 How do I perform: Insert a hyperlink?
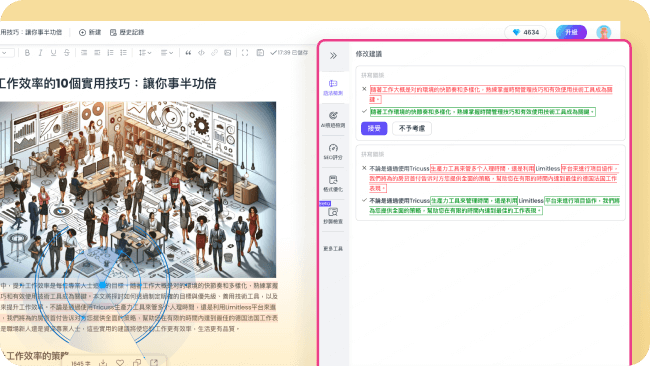[x=214, y=53]
